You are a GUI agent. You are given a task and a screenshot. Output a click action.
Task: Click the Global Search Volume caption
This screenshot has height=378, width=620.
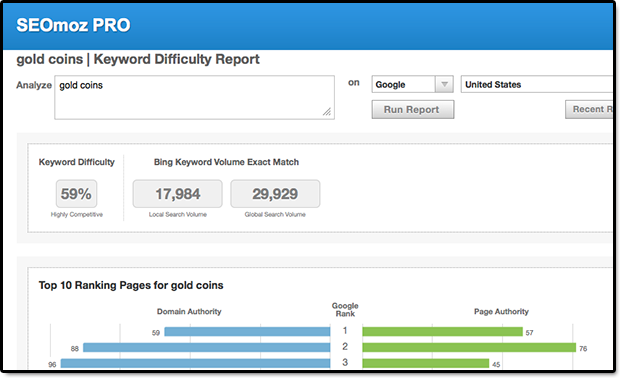click(x=275, y=214)
